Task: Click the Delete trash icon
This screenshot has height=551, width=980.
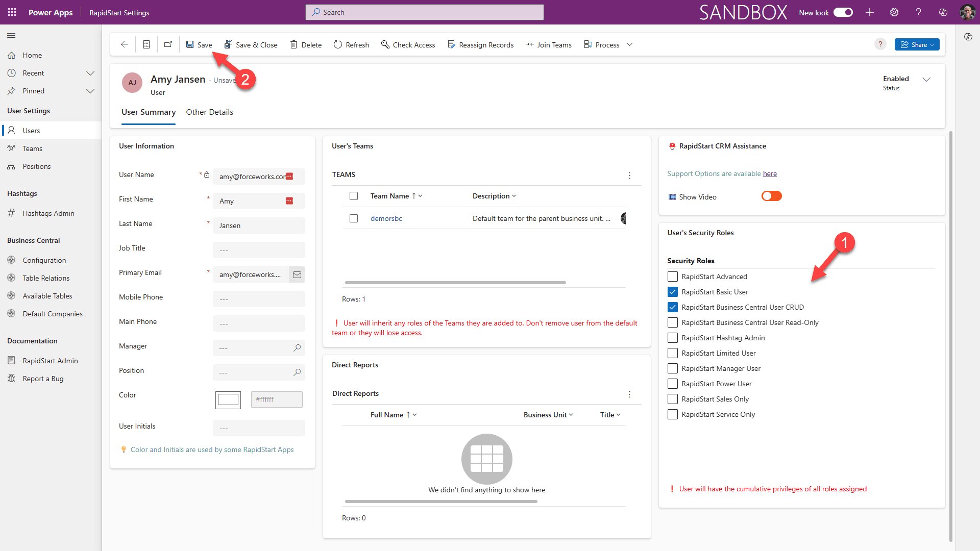Action: coord(293,45)
